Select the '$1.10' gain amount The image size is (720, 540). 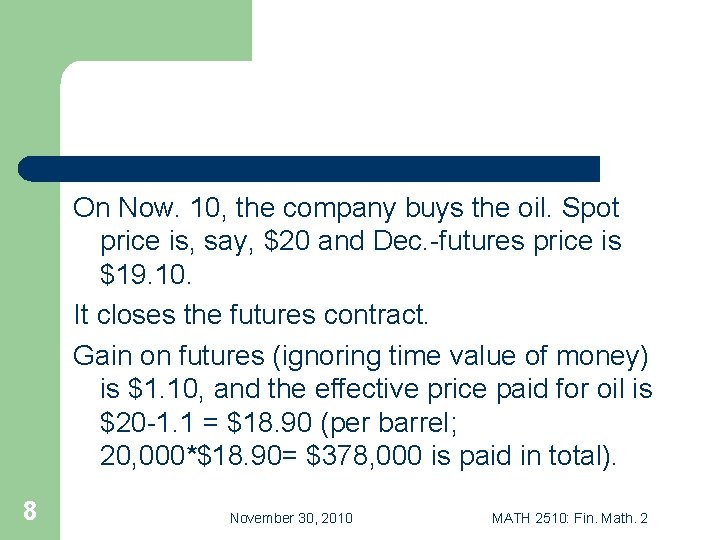[163, 389]
